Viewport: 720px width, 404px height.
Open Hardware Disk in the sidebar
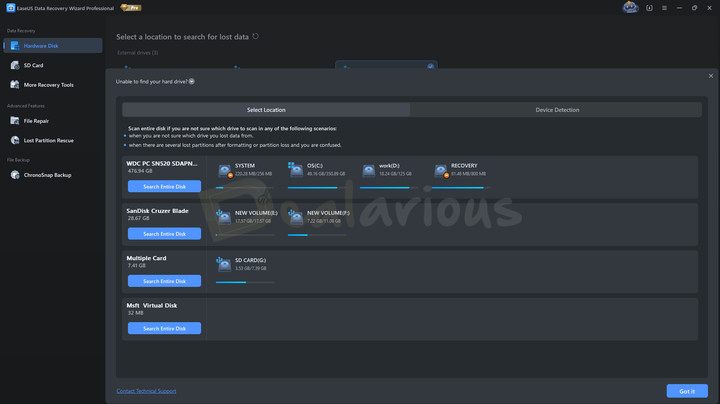(53, 46)
